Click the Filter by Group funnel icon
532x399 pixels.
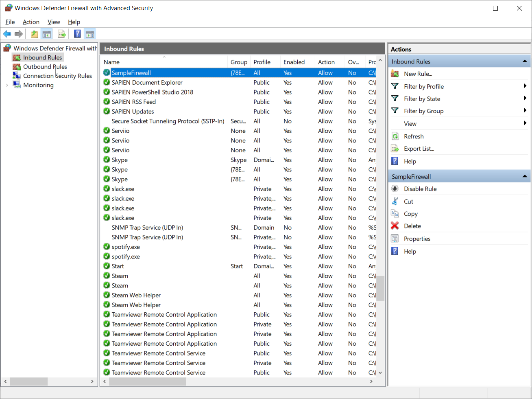[x=395, y=111]
